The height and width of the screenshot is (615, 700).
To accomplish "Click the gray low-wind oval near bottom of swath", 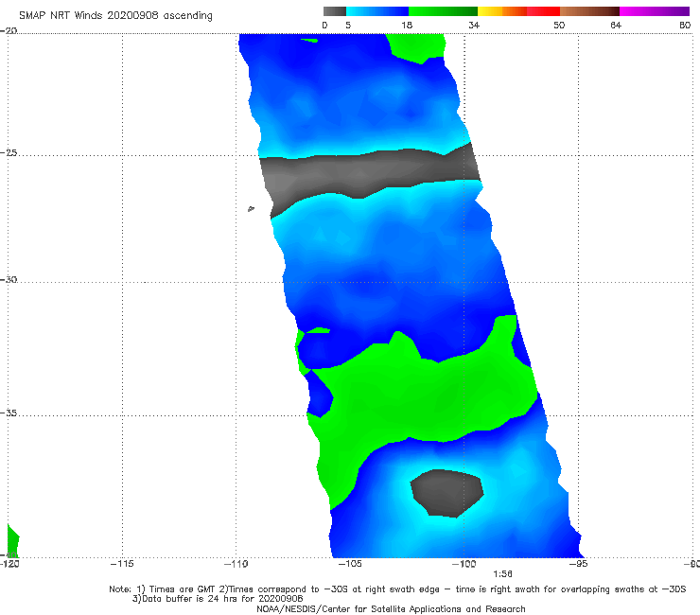I will pyautogui.click(x=446, y=493).
